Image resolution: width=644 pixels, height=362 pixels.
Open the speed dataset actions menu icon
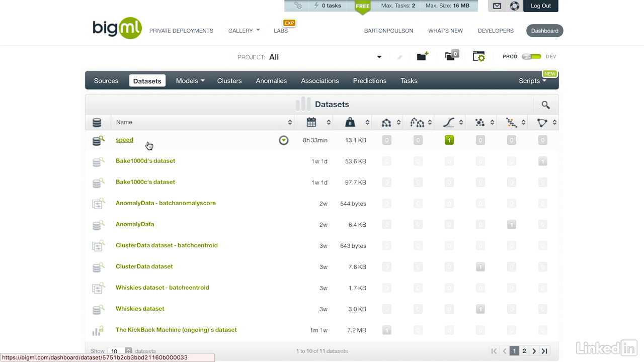pyautogui.click(x=284, y=140)
